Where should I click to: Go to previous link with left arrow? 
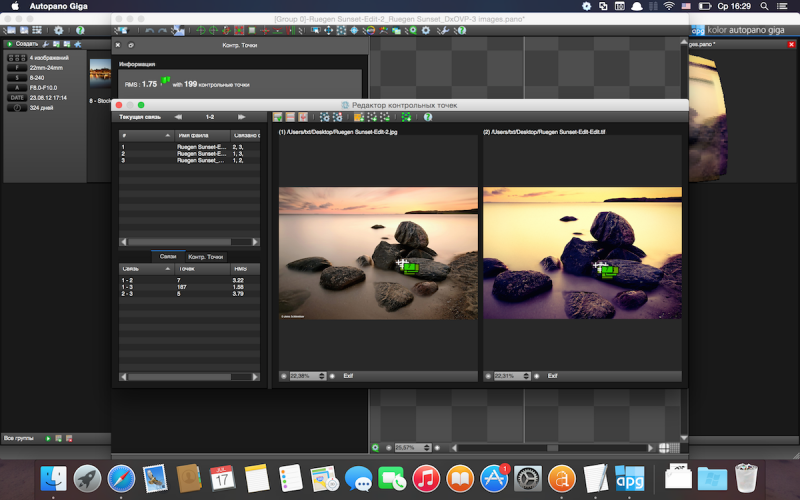click(178, 117)
